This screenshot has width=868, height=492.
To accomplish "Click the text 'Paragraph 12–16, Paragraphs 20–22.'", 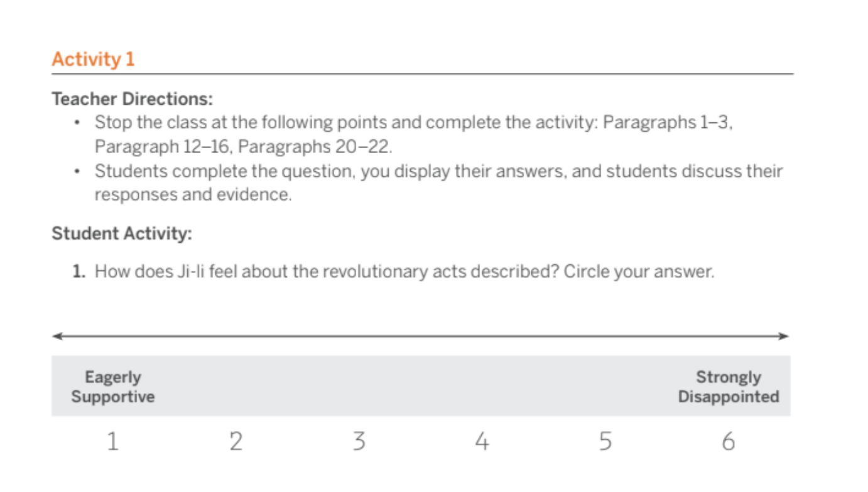I will (x=244, y=147).
